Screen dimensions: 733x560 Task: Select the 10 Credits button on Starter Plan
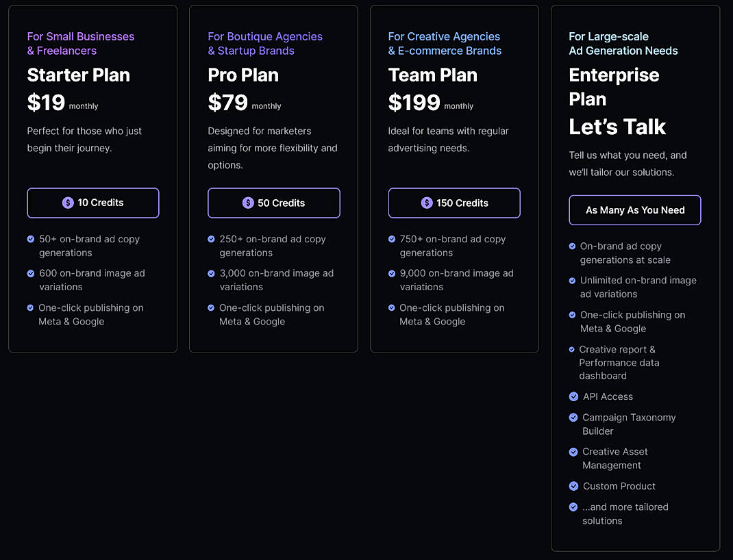(x=92, y=203)
